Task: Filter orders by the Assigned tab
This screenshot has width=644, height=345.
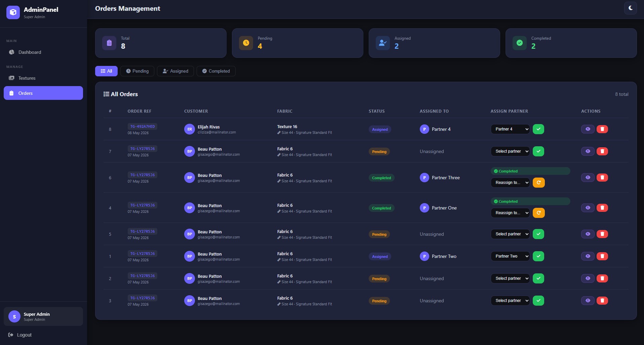Action: click(x=175, y=71)
